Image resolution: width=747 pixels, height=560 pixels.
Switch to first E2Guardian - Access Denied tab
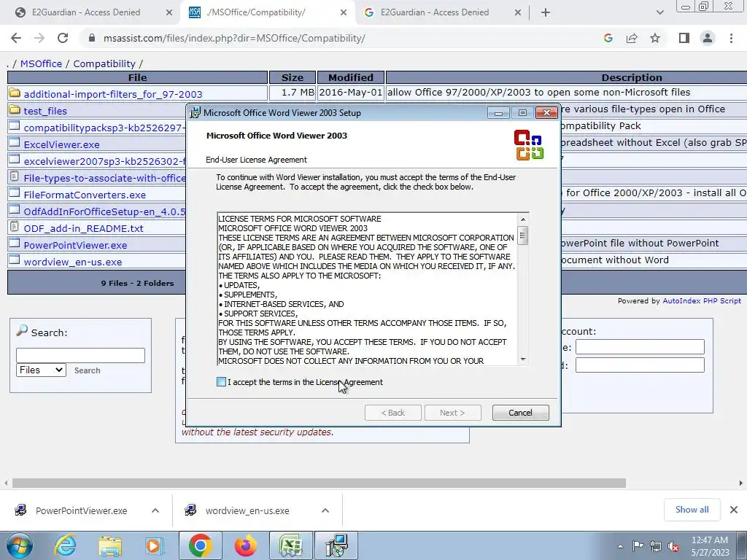click(86, 12)
